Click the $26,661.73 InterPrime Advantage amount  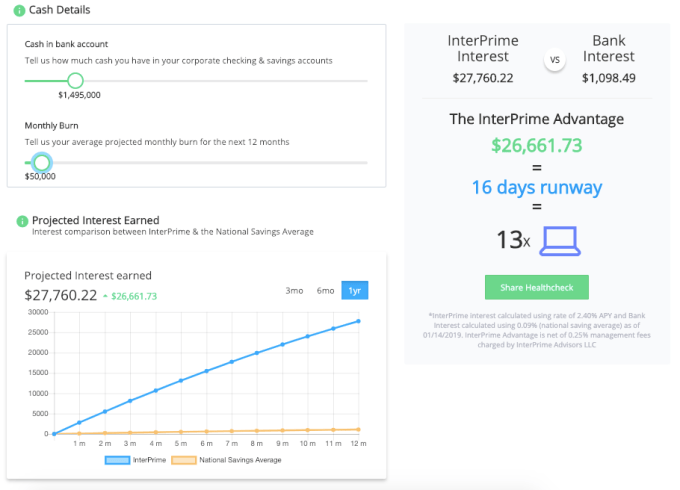(537, 144)
